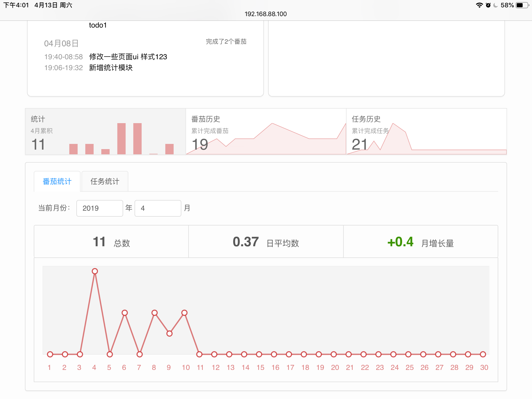This screenshot has width=532, height=399.
Task: Select the 修改一些页面ui 样式123 entry
Action: tap(128, 57)
